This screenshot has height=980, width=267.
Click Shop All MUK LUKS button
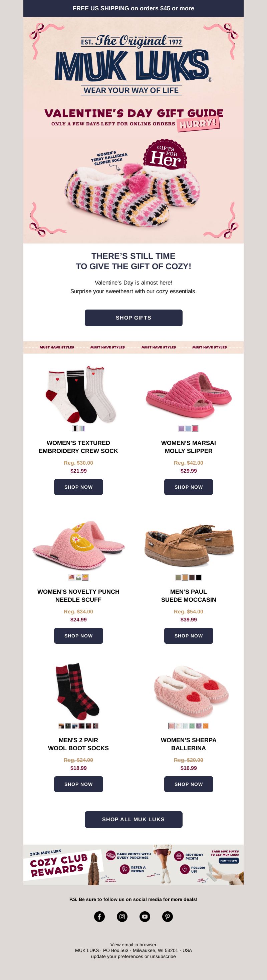(x=133, y=820)
